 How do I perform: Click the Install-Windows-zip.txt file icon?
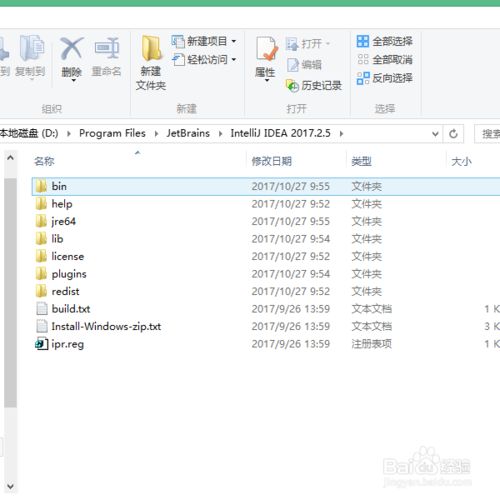[x=42, y=326]
